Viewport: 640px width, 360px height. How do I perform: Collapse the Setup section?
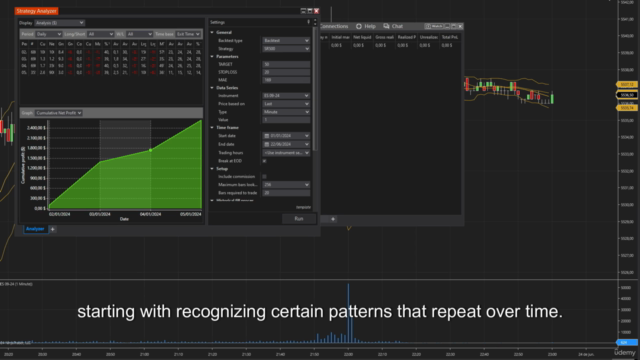click(x=212, y=169)
